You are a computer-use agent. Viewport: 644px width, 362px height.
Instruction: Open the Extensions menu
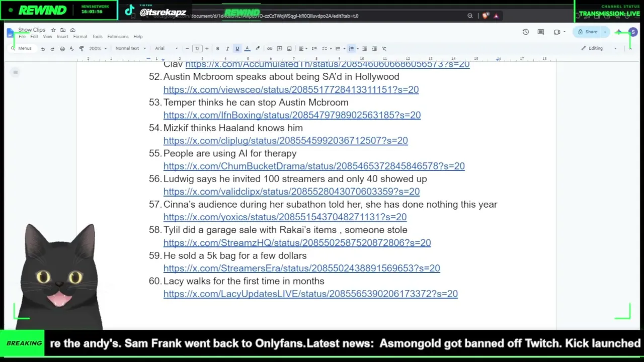[118, 37]
